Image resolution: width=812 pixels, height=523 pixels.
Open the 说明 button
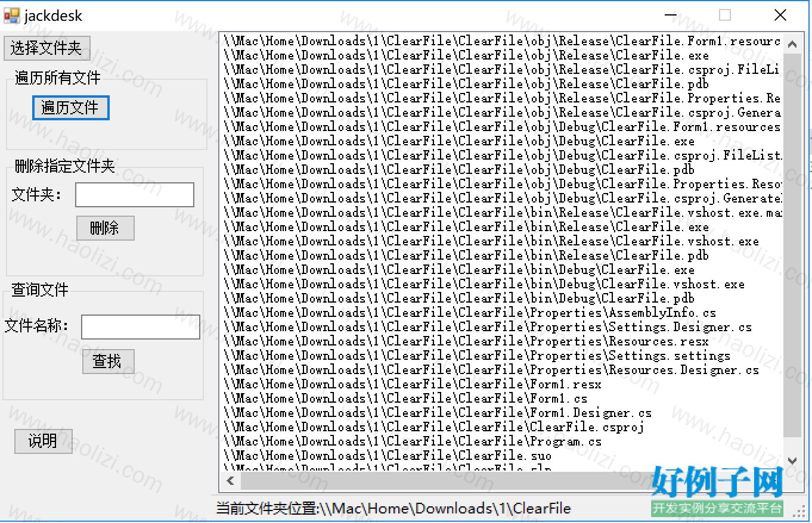click(x=44, y=441)
